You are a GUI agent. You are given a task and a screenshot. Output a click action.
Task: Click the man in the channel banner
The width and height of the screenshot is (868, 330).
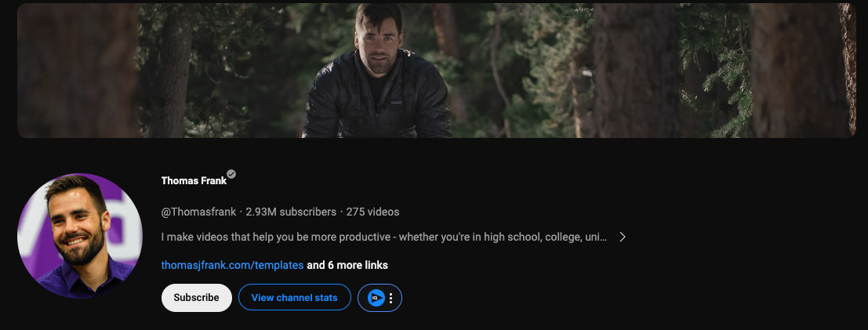tap(378, 39)
